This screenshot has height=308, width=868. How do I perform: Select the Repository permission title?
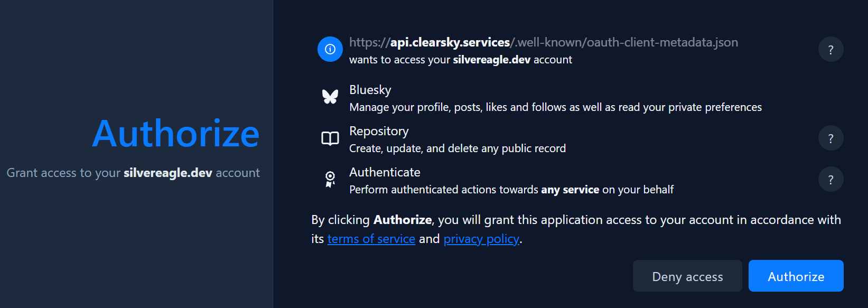click(379, 131)
